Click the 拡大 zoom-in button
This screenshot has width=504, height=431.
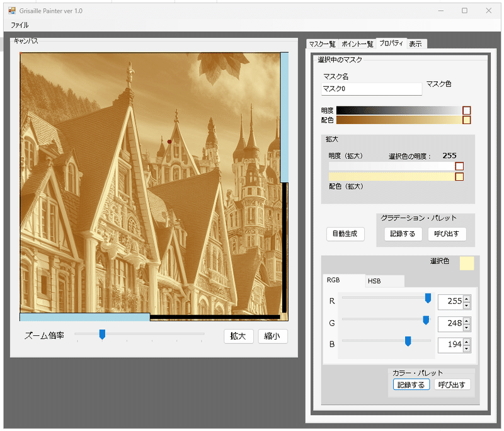pyautogui.click(x=239, y=336)
